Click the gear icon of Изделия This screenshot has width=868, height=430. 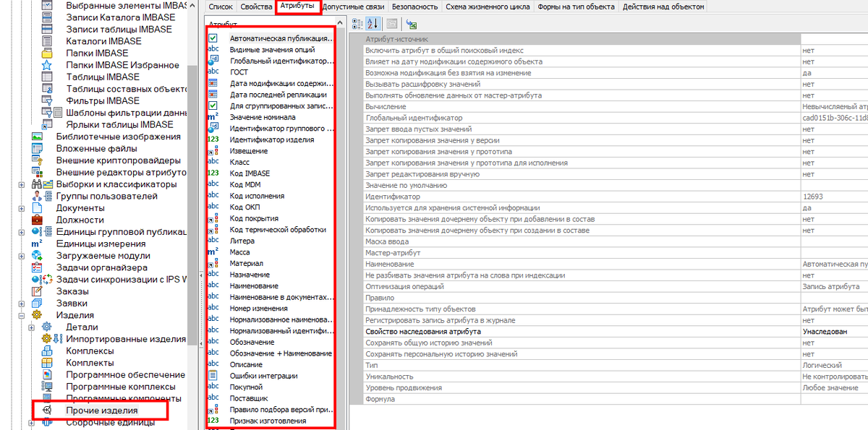tap(38, 315)
